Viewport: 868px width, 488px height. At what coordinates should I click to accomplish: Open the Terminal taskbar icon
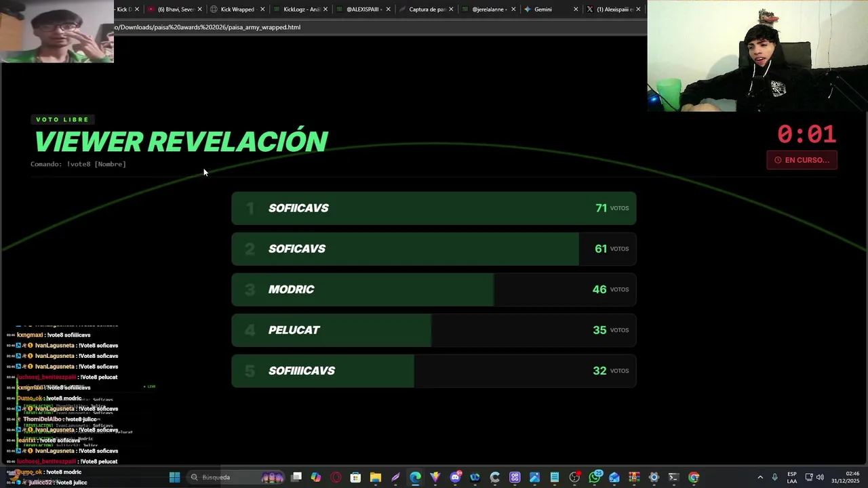(673, 477)
